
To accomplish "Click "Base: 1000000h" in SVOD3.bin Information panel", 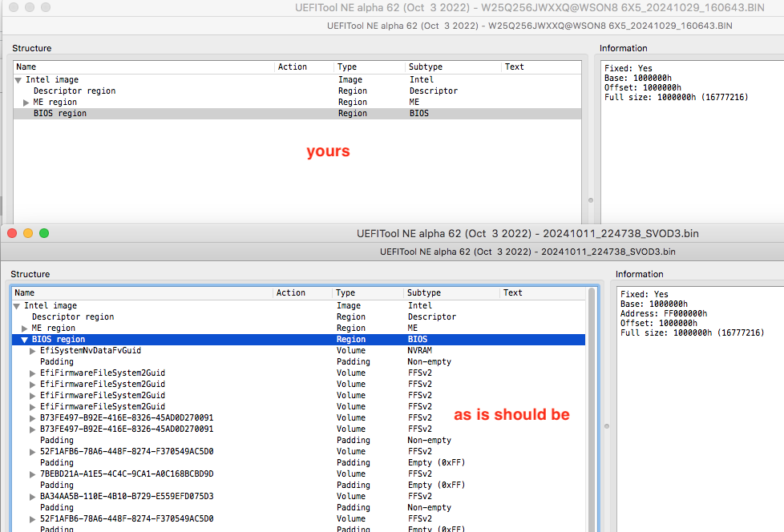I will pos(653,304).
